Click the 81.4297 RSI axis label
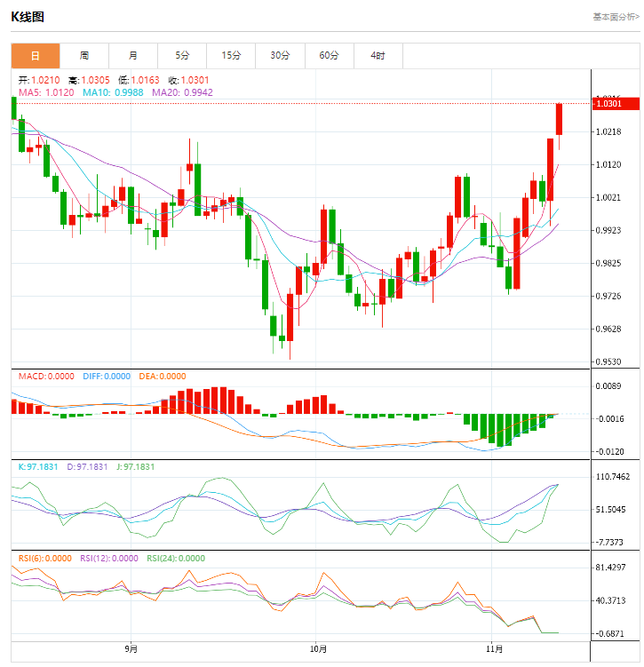 coord(610,567)
